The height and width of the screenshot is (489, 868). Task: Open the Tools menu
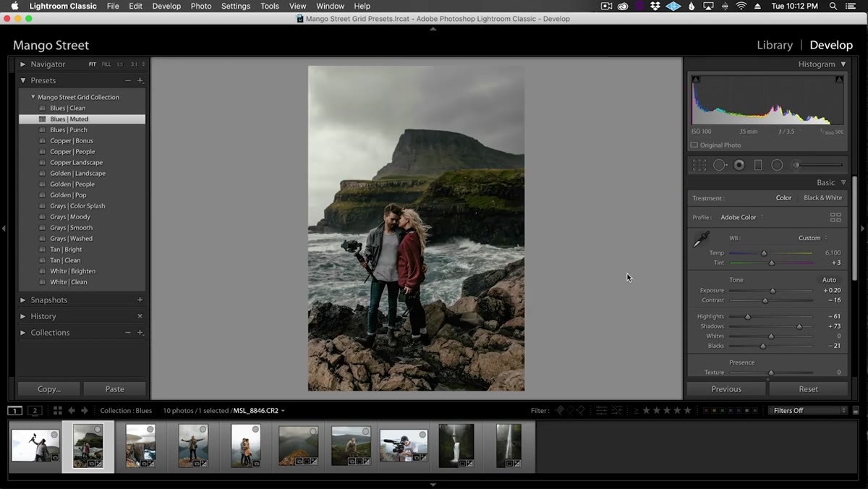click(x=270, y=6)
